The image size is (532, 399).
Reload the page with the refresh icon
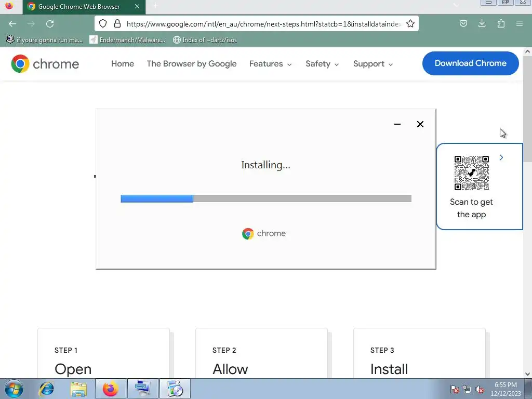click(50, 24)
